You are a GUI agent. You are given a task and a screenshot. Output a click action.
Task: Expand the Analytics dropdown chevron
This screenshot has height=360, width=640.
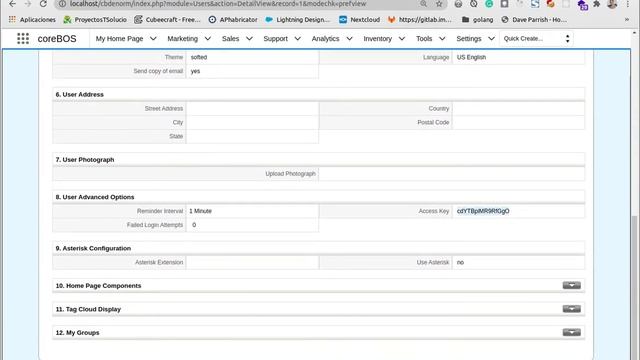[x=349, y=39]
